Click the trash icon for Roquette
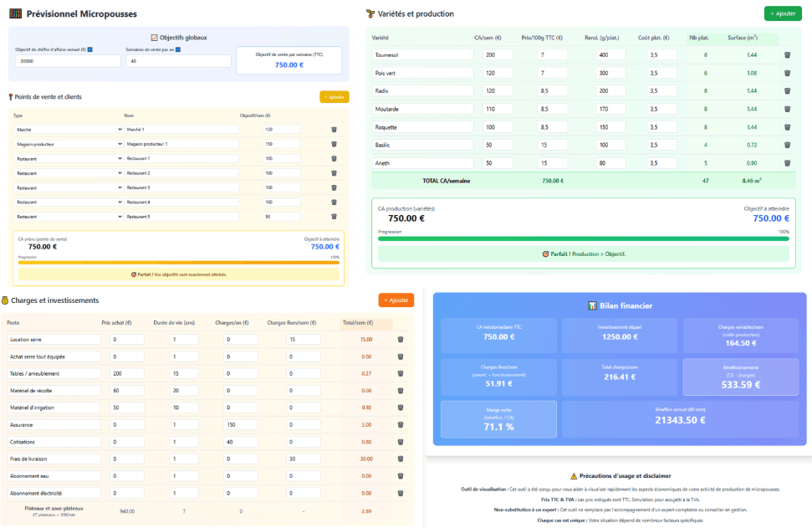The height and width of the screenshot is (528, 812). (x=787, y=127)
